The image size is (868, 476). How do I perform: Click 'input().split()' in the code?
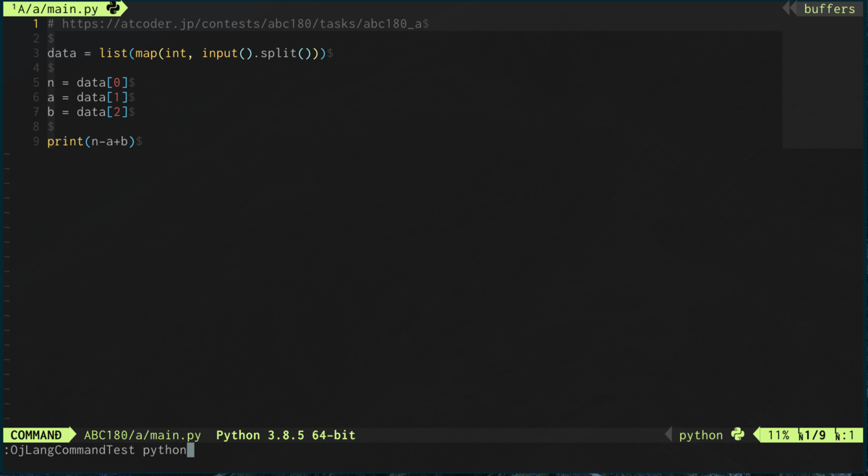pyautogui.click(x=260, y=54)
